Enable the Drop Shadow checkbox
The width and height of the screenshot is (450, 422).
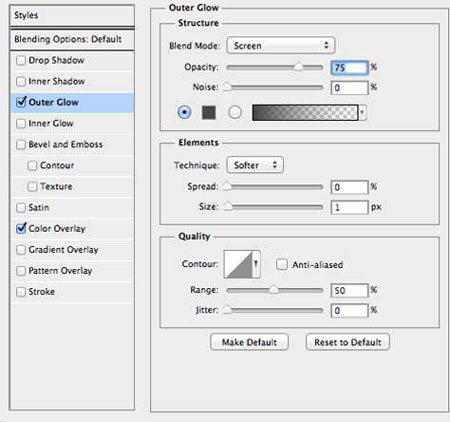(21, 61)
